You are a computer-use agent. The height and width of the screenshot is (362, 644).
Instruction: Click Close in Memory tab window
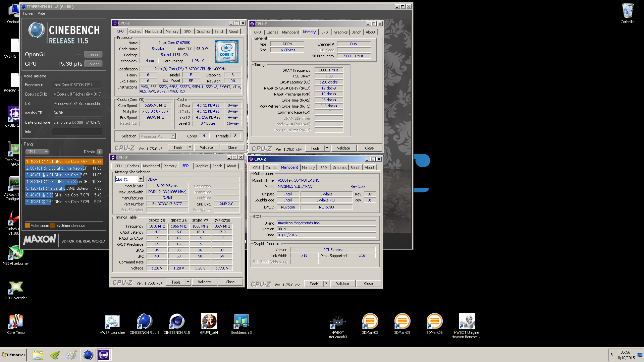(x=369, y=148)
